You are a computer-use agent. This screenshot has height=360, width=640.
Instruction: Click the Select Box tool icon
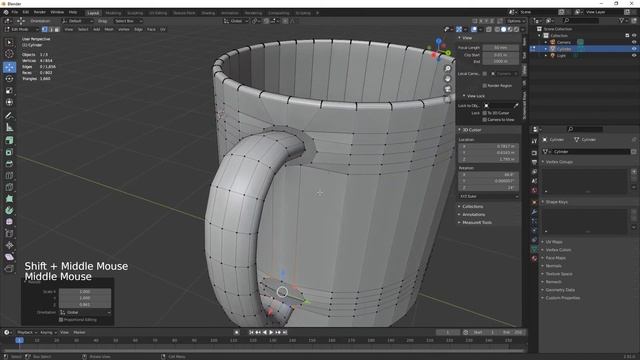pyautogui.click(x=9, y=42)
